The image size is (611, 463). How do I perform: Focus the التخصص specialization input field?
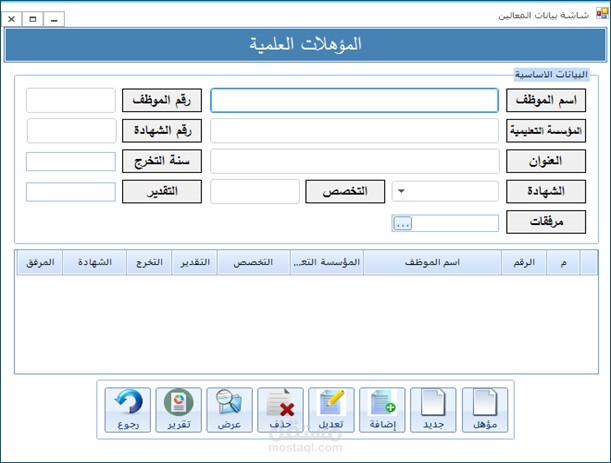255,191
